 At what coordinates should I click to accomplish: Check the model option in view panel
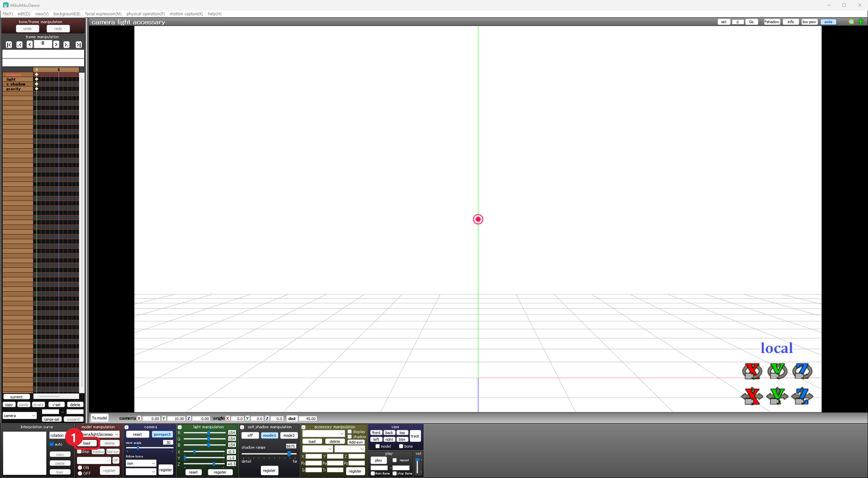coord(378,447)
